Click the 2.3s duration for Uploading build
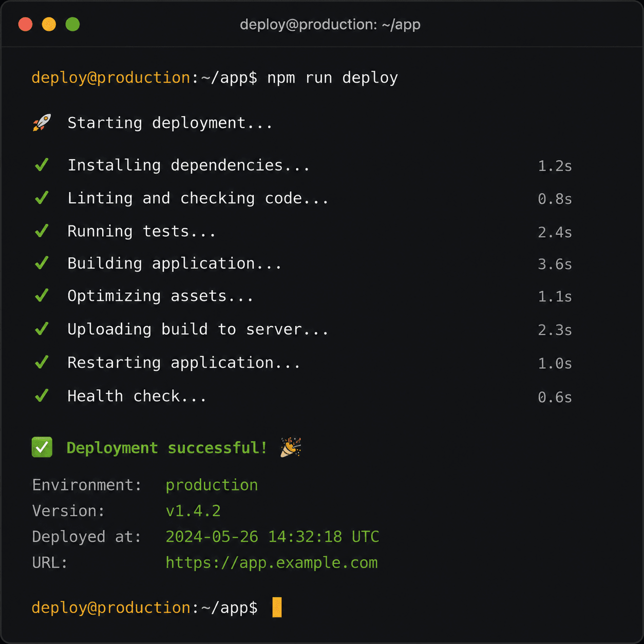Image resolution: width=644 pixels, height=644 pixels. [555, 330]
